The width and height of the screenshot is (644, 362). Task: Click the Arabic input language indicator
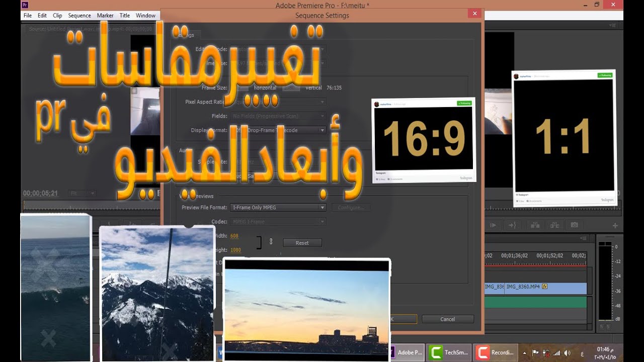coord(583,353)
